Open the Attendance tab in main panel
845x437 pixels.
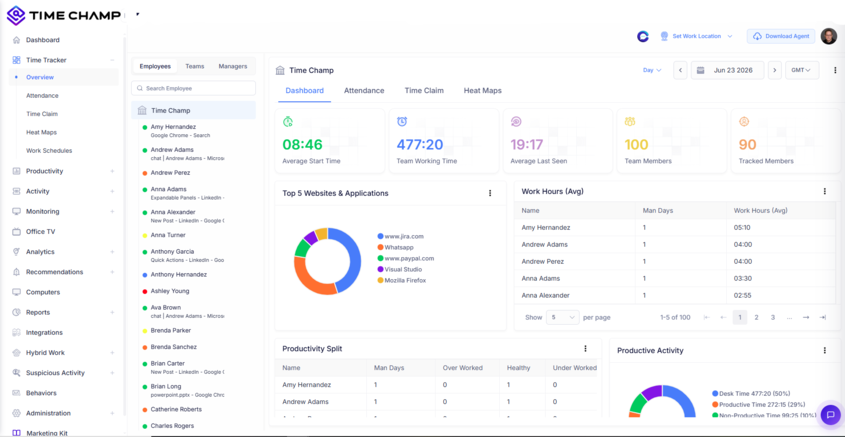click(364, 91)
